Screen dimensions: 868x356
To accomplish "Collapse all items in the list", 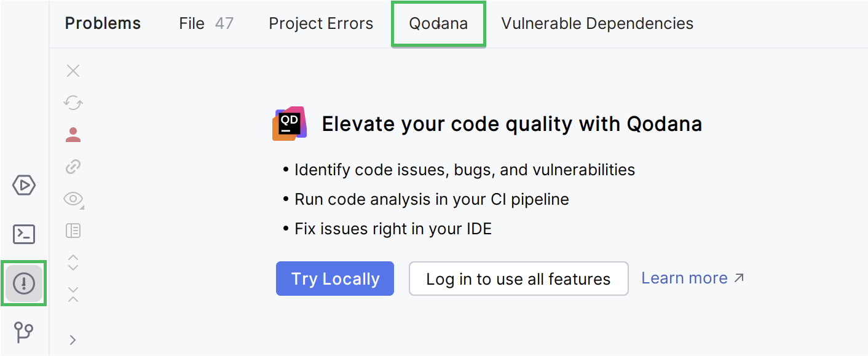I will point(73,294).
